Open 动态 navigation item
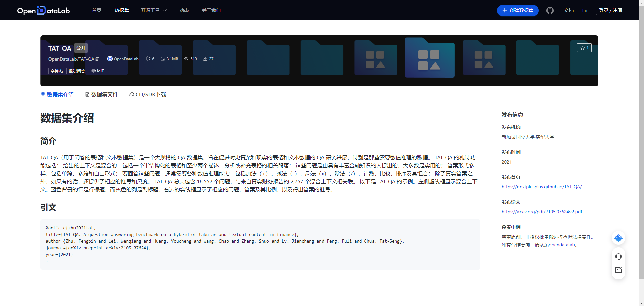 pos(184,10)
